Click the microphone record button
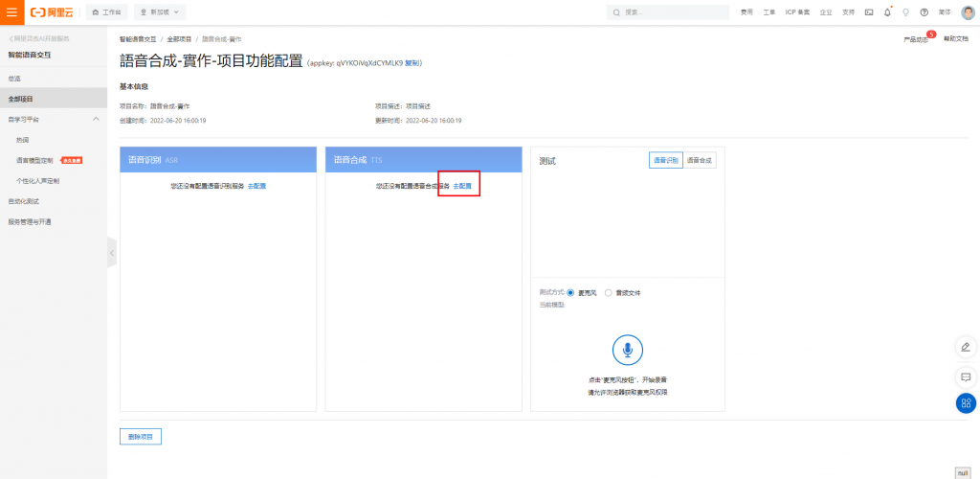This screenshot has width=980, height=479. coord(628,351)
